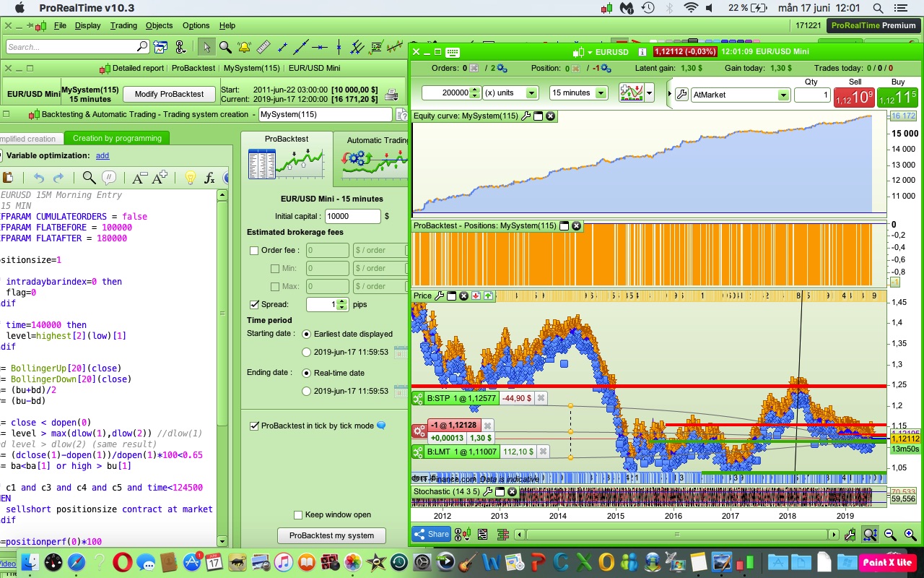Select Real-time date ending option
This screenshot has height=578, width=924.
point(307,373)
